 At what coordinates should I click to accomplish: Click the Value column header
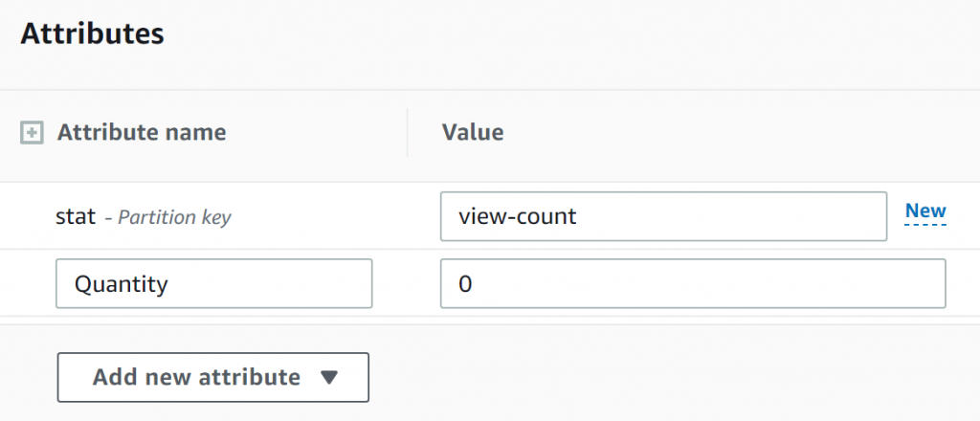pos(472,133)
